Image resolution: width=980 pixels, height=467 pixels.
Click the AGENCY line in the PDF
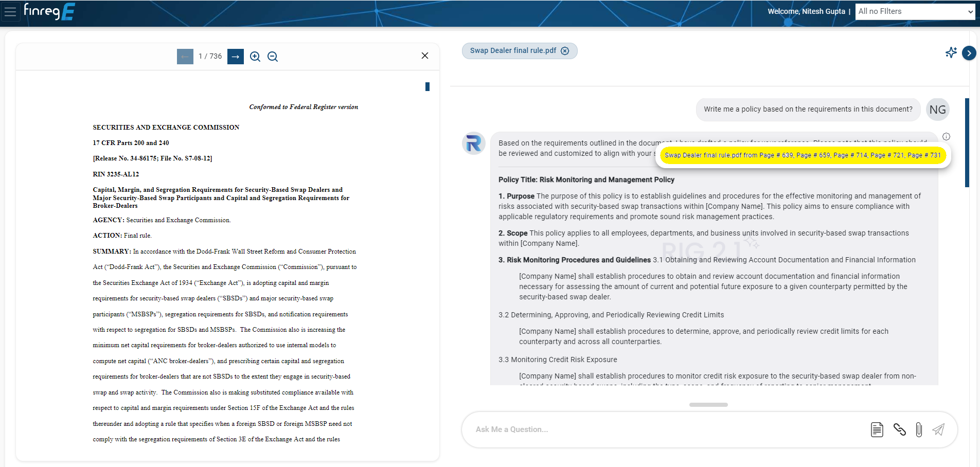click(x=162, y=220)
